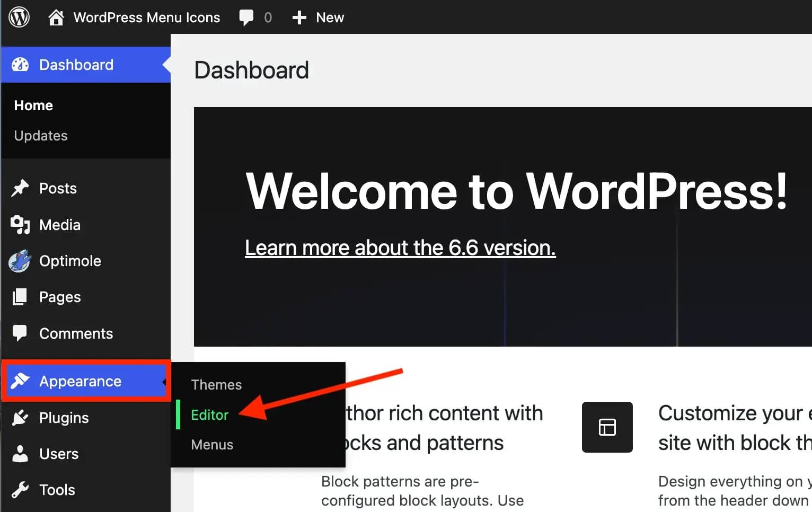Choose Themes in Appearance flyout
Image resolution: width=812 pixels, height=512 pixels.
coord(216,385)
